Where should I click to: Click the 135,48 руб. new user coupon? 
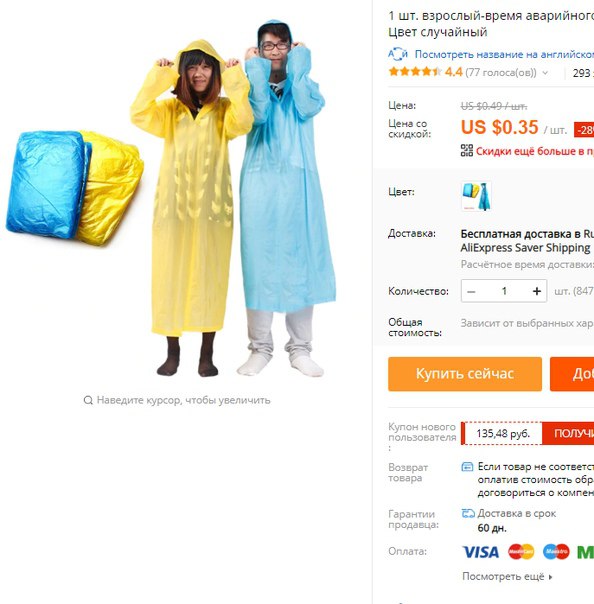[502, 434]
